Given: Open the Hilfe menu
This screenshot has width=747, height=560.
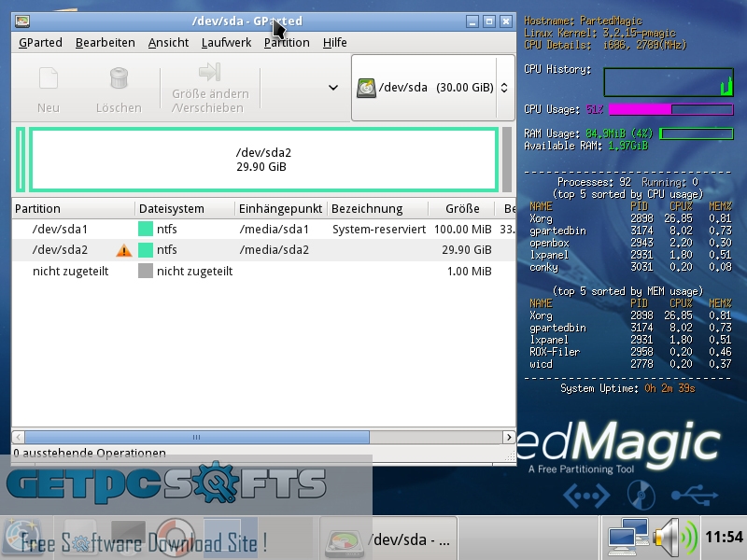Looking at the screenshot, I should click(x=334, y=42).
